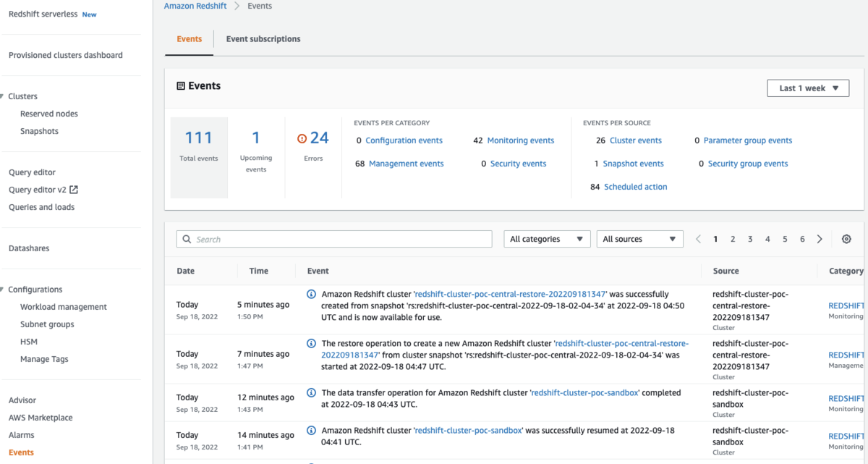The height and width of the screenshot is (464, 868).
Task: Click the external link icon beside Query editor v2
Action: [x=73, y=190]
